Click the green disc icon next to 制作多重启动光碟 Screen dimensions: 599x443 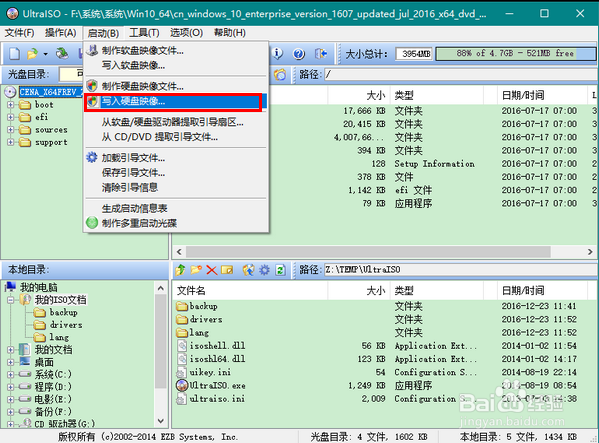pos(92,223)
